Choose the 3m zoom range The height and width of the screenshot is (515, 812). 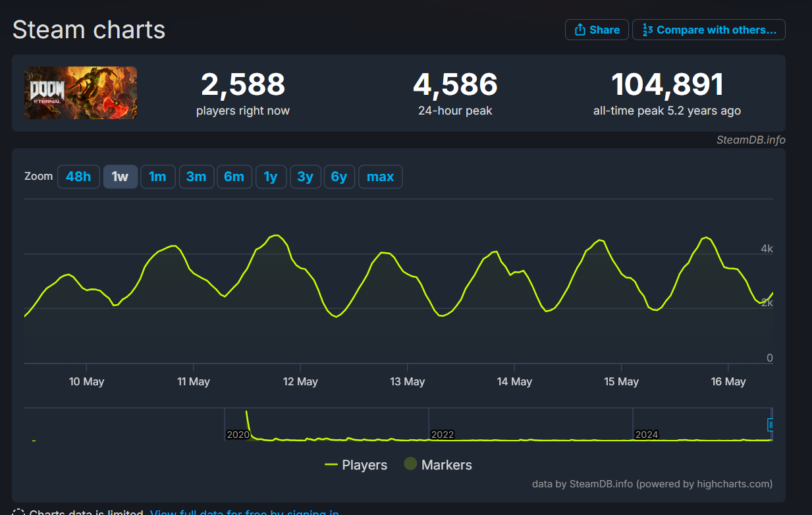[196, 176]
